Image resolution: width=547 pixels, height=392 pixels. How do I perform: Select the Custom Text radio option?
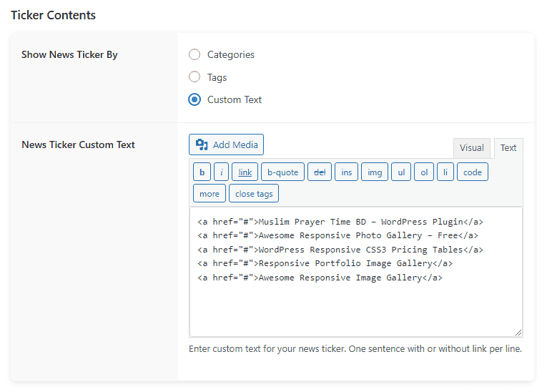point(194,99)
